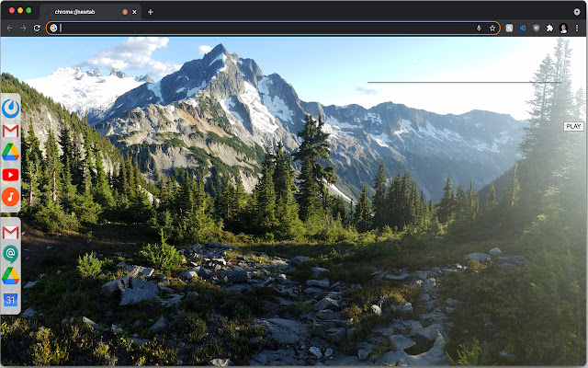Reload the current page
The image size is (588, 368).
(37, 29)
